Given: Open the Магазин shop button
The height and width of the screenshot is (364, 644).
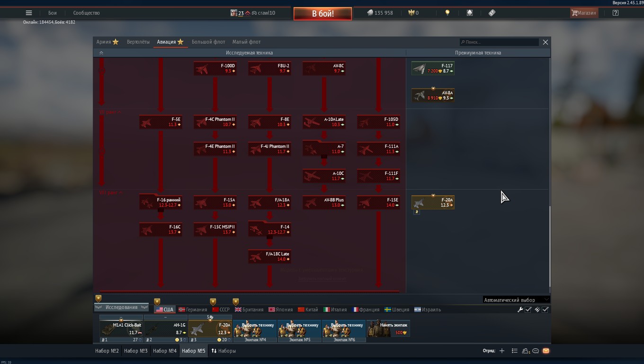Looking at the screenshot, I should (584, 13).
